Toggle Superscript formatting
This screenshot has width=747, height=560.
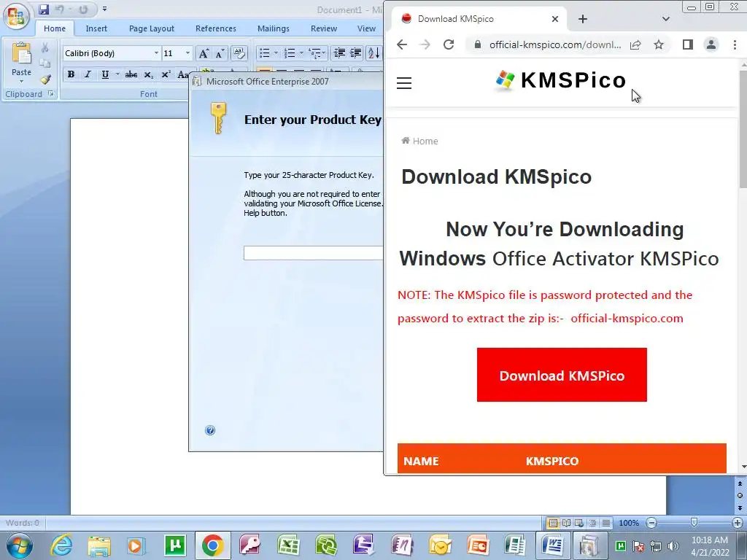point(166,74)
